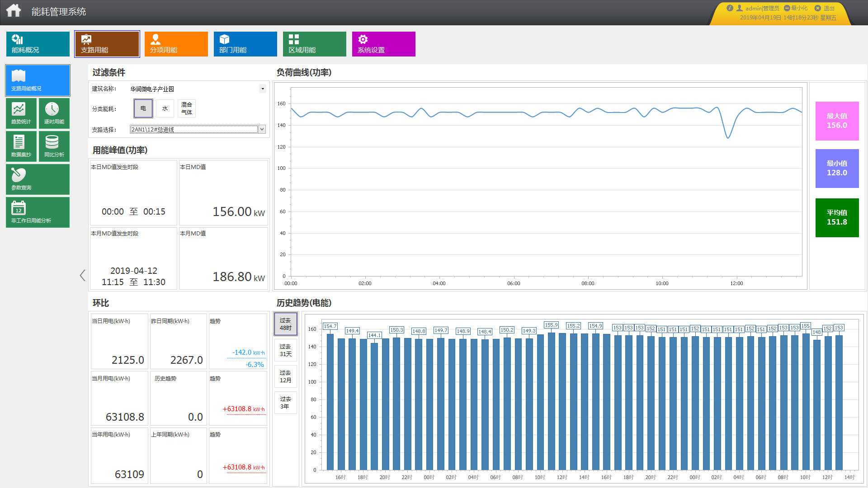Image resolution: width=868 pixels, height=488 pixels.
Task: Open 区域用能 area energy tile
Action: pyautogui.click(x=315, y=44)
